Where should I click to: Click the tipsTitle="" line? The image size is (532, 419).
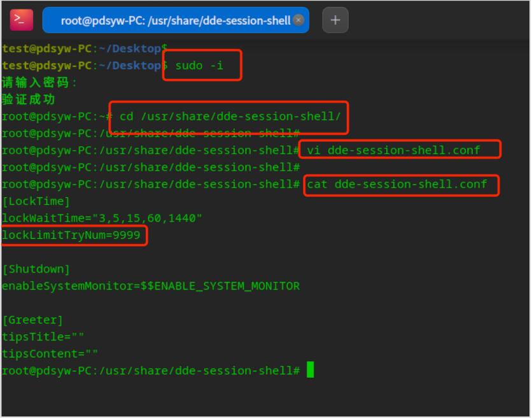43,337
